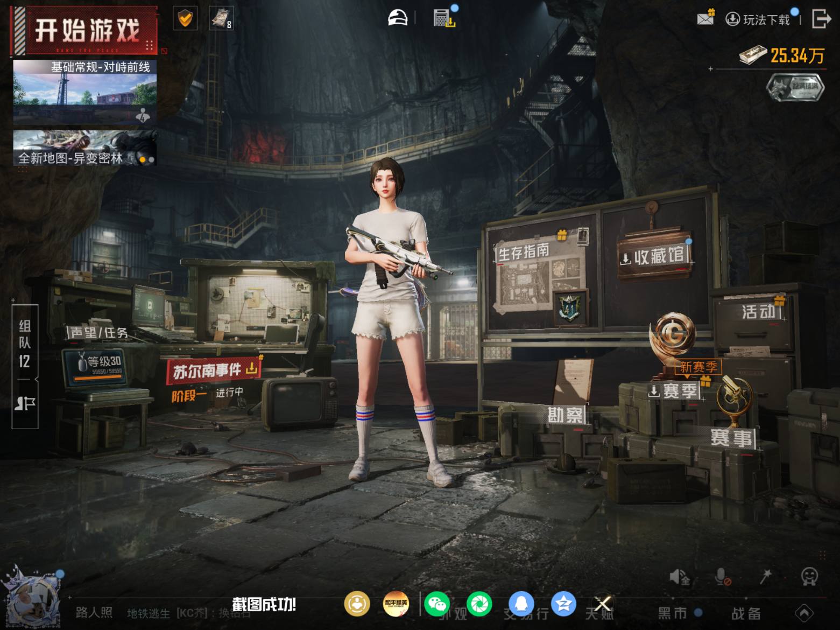Click the 开始游戏 start game button
Image resolution: width=840 pixels, height=630 pixels.
[85, 30]
